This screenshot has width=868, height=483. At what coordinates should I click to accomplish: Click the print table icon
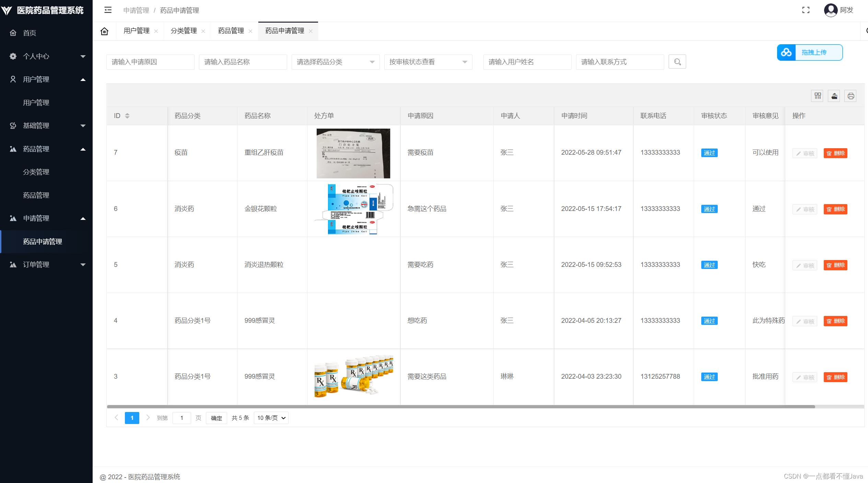(851, 96)
